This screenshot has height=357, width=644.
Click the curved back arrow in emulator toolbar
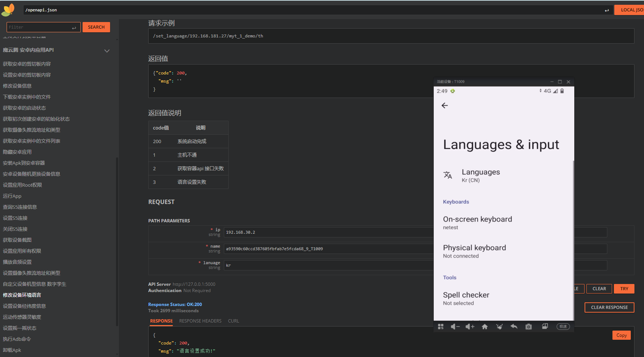point(514,327)
